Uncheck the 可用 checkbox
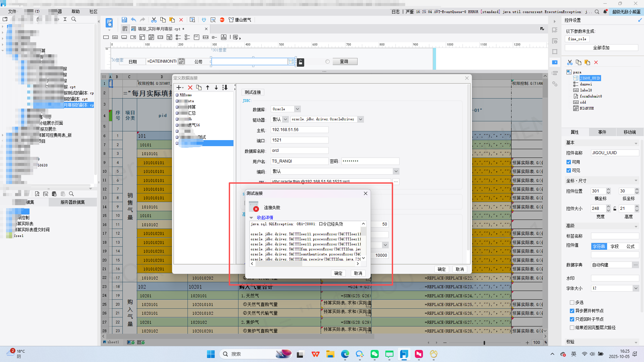644x362 pixels. point(569,162)
